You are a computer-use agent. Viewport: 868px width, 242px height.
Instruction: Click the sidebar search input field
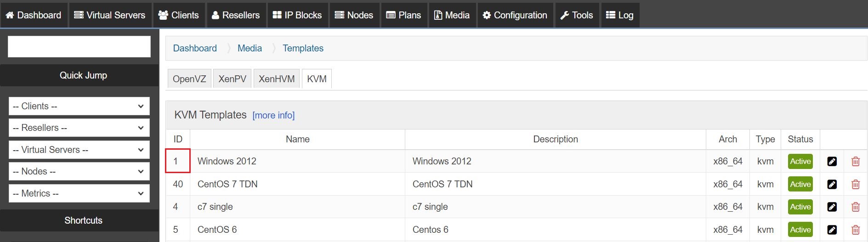click(x=79, y=47)
